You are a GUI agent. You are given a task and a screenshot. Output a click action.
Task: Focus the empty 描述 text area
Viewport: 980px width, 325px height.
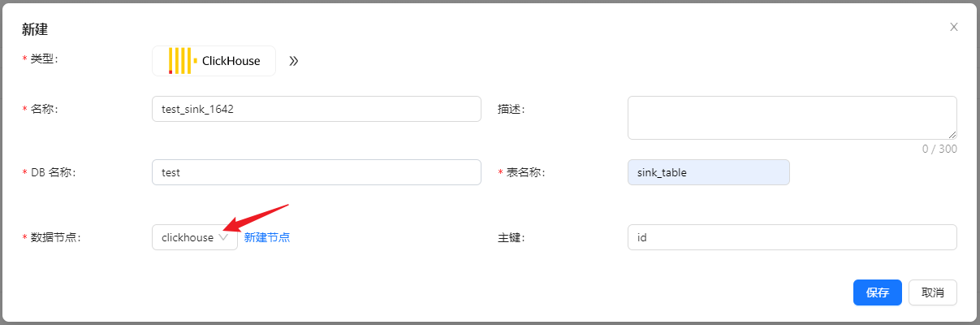point(791,117)
